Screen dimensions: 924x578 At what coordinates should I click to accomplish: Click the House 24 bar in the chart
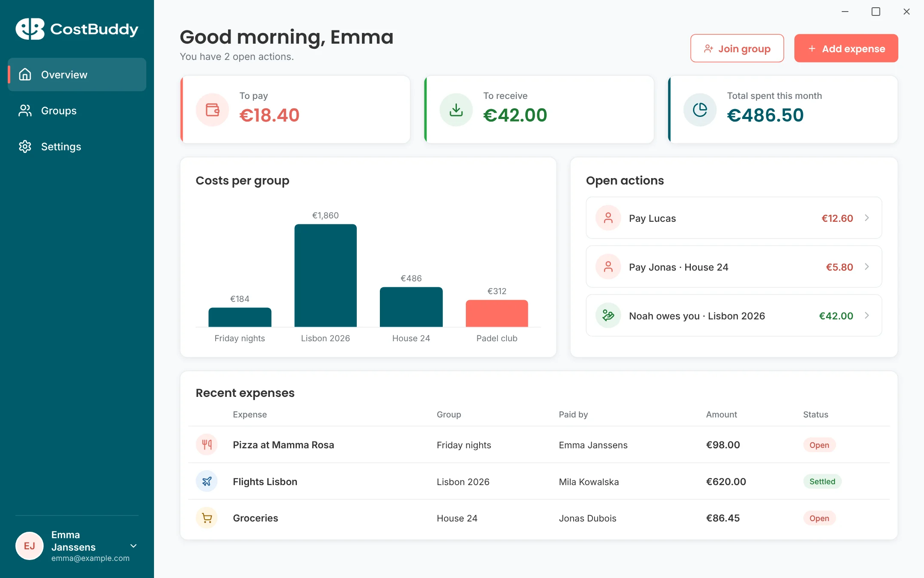[x=411, y=307]
